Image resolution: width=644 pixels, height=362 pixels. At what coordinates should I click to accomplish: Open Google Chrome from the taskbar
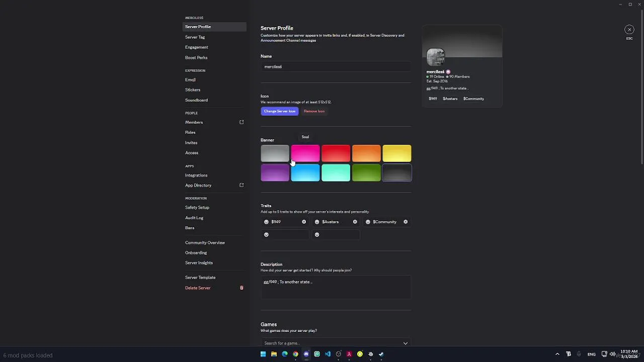point(295,354)
